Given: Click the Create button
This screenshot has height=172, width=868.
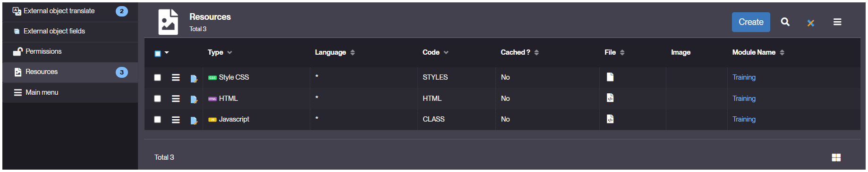Looking at the screenshot, I should pyautogui.click(x=751, y=22).
